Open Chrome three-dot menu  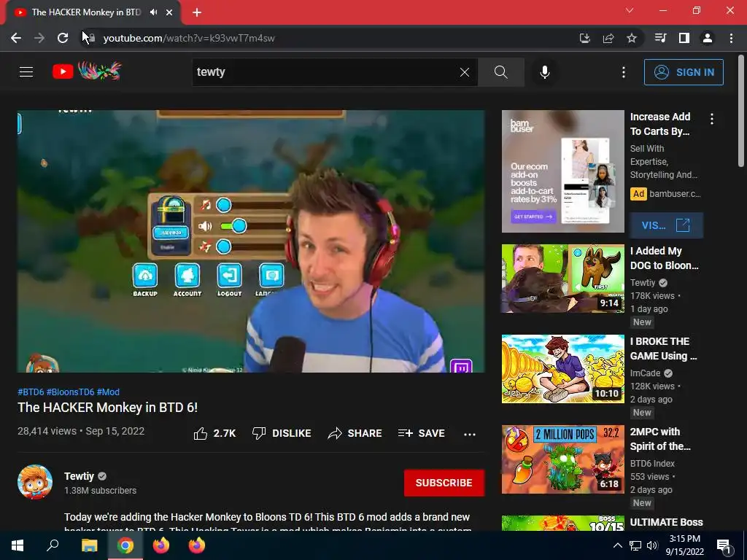pyautogui.click(x=731, y=38)
